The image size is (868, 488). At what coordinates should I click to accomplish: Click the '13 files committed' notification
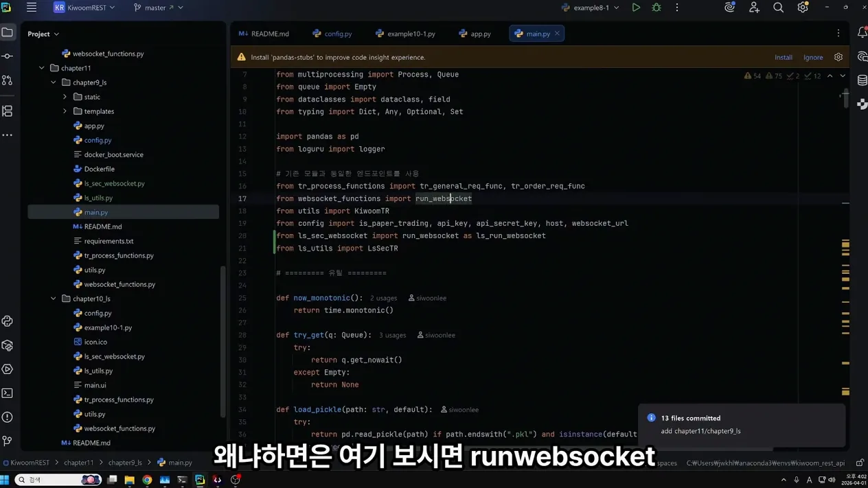coord(742,424)
